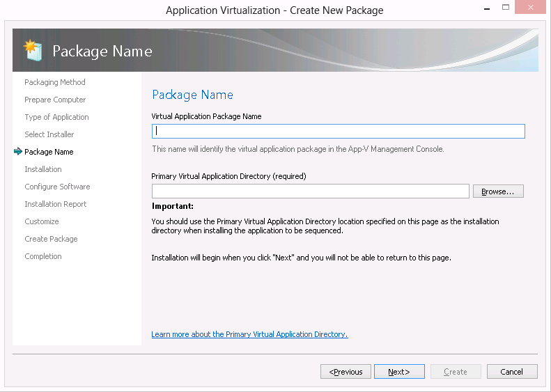The width and height of the screenshot is (551, 392).
Task: Open the Configure Software step
Action: click(57, 187)
